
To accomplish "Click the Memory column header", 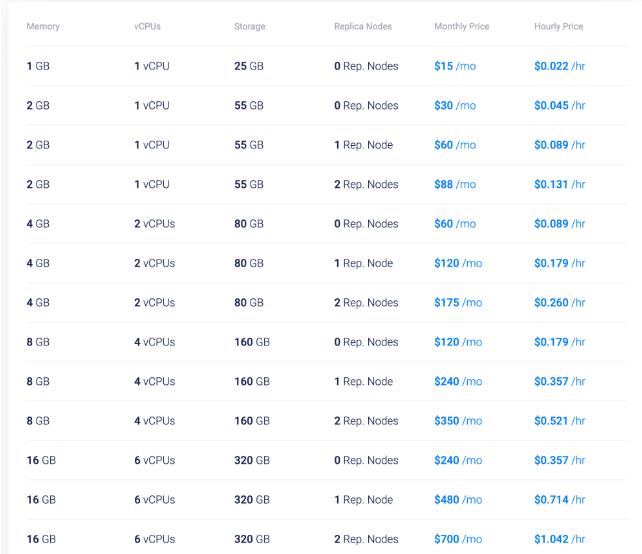I will point(43,26).
